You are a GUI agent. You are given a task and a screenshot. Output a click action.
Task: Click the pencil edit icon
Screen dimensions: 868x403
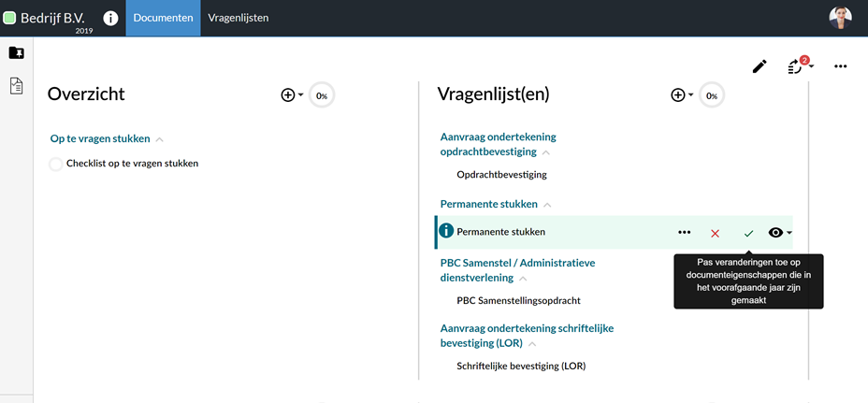(x=759, y=66)
